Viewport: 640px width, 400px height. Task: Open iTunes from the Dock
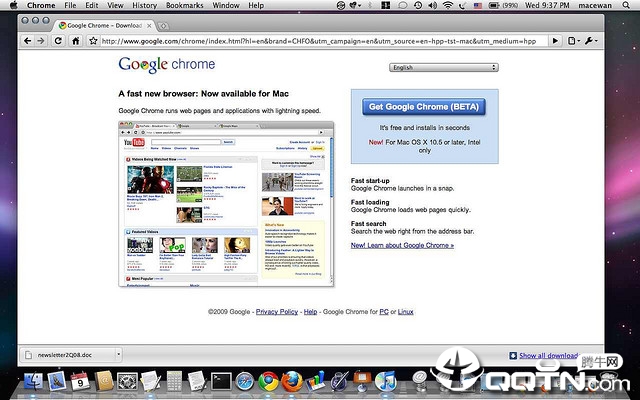click(385, 382)
